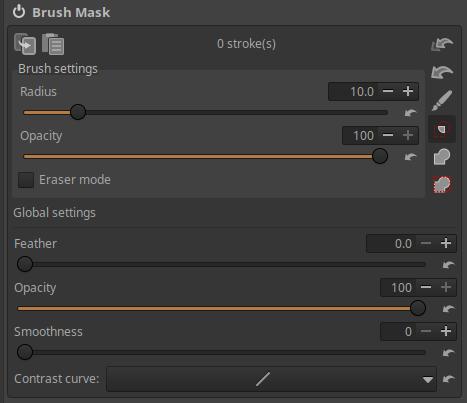
Task: Toggle the Brush Mask power icon
Action: pos(19,12)
